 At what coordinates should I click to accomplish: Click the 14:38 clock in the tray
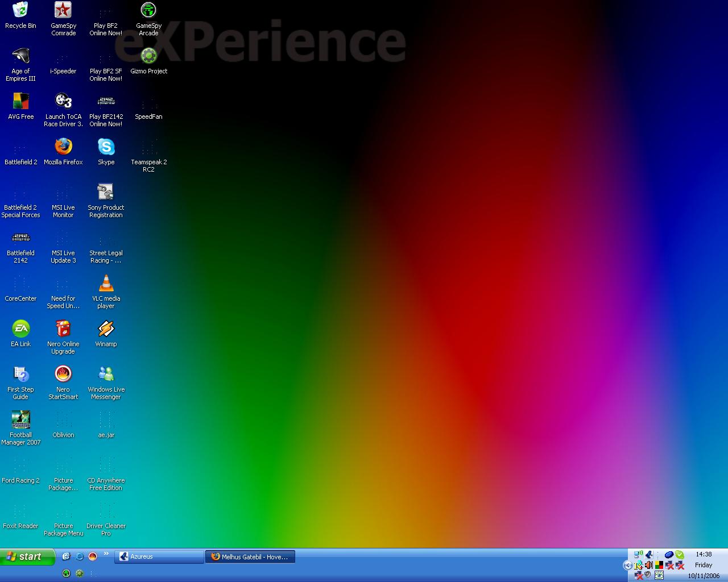pos(704,554)
